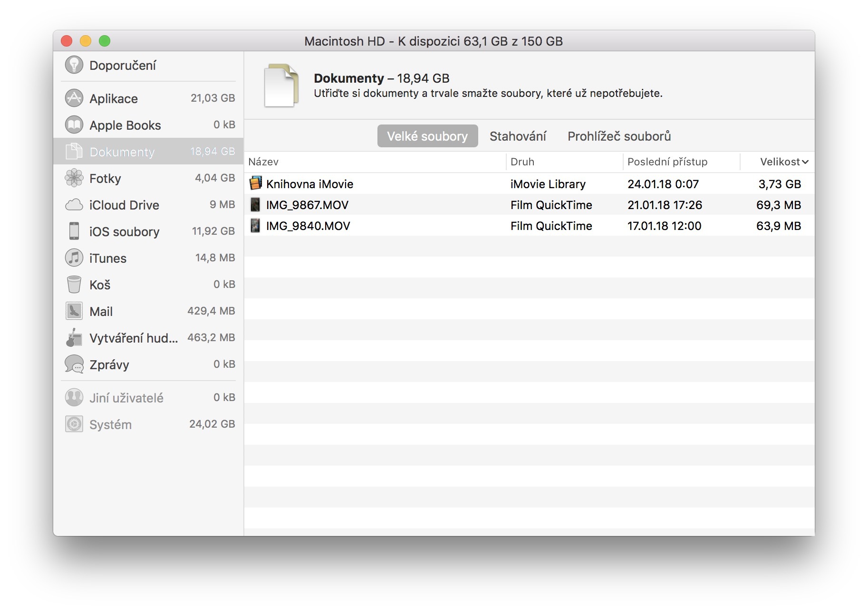868x612 pixels.
Task: Click the Jiní uživatelé people icon
Action: click(x=74, y=398)
